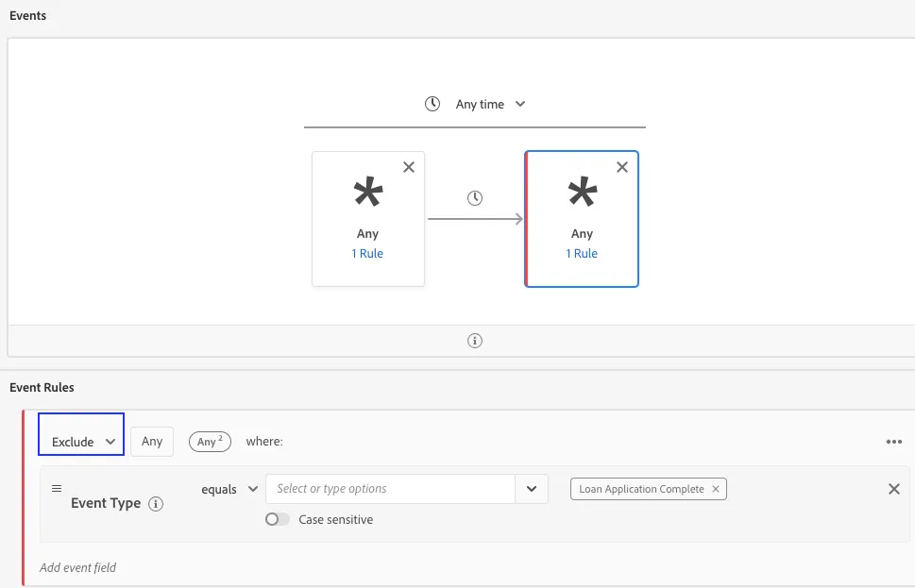Screen dimensions: 915x588
Task: Click the clock icon between event cards
Action: (x=475, y=198)
